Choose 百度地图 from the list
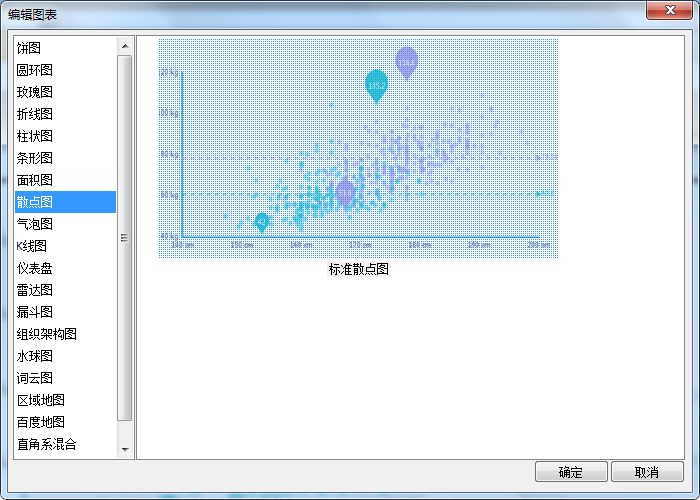This screenshot has height=500, width=700. pyautogui.click(x=41, y=422)
